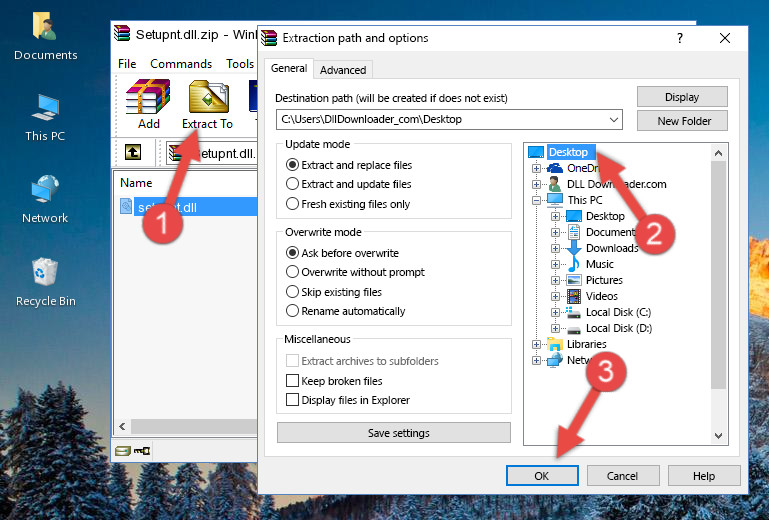Expand the Libraries tree node
Image resolution: width=769 pixels, height=520 pixels.
coord(536,344)
